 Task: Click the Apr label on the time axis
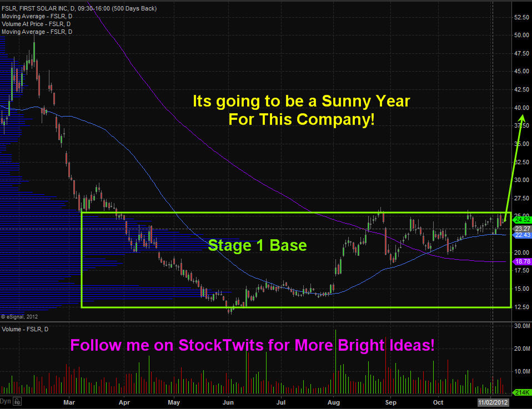pyautogui.click(x=124, y=402)
